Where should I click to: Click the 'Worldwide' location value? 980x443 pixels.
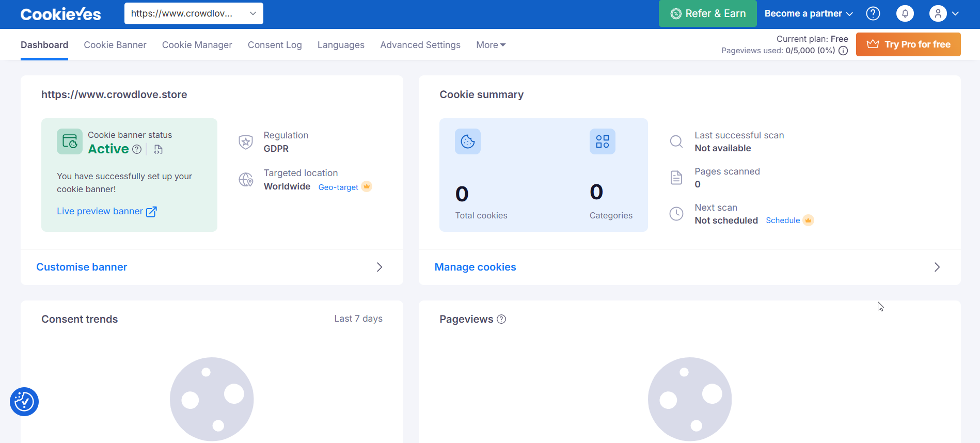[x=287, y=186]
